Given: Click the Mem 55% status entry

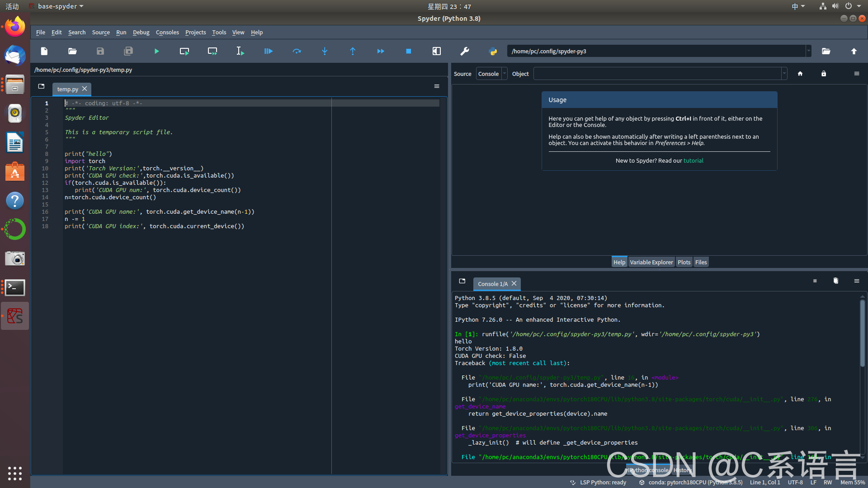Looking at the screenshot, I should pyautogui.click(x=852, y=483).
